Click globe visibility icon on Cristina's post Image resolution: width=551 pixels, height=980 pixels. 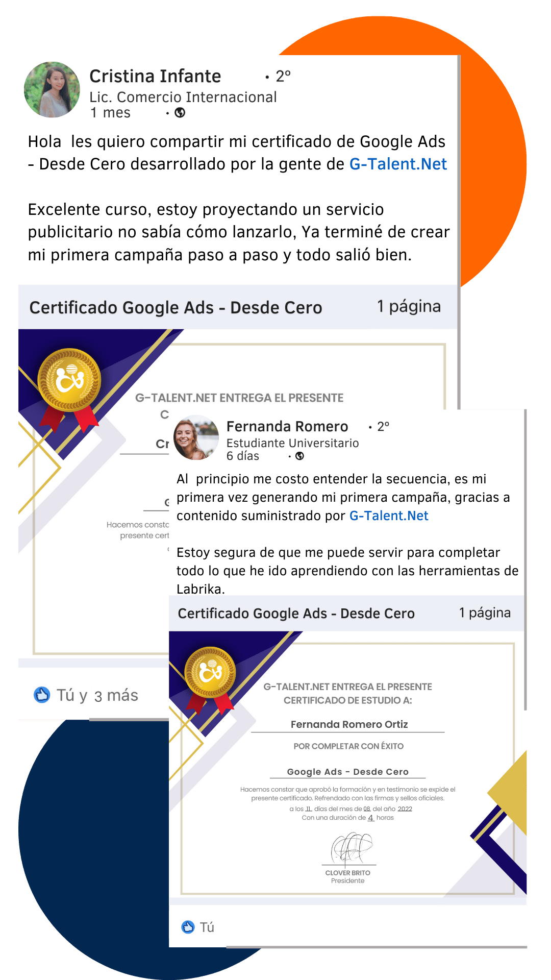coord(180,113)
